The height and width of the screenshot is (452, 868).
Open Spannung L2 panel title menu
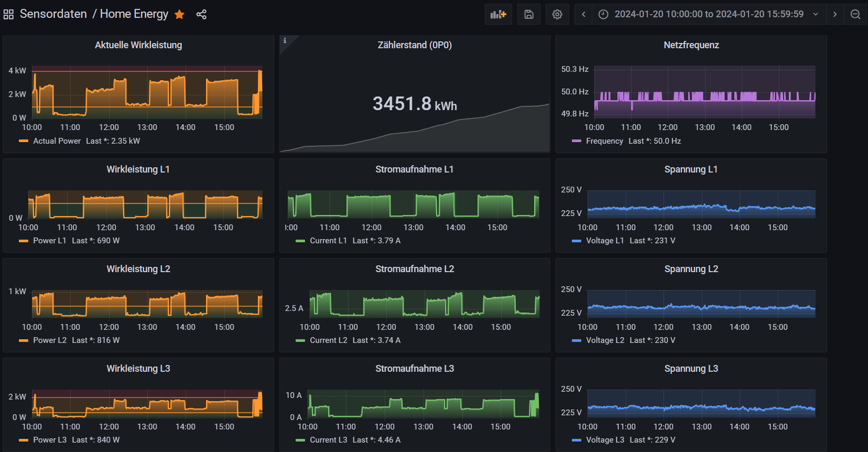click(x=691, y=269)
